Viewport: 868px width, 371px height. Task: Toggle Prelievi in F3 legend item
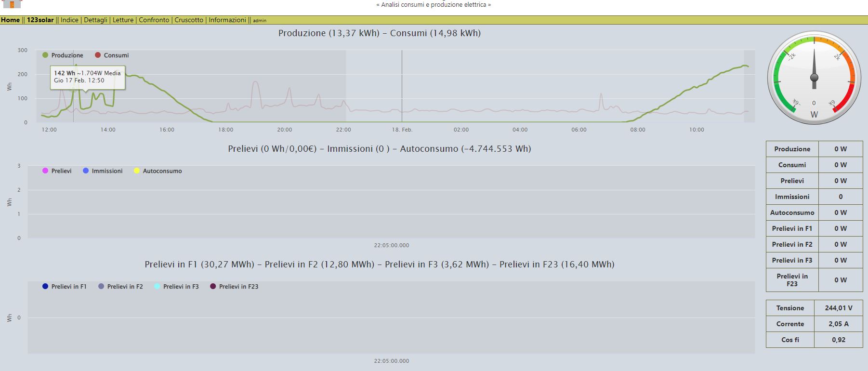pos(176,287)
